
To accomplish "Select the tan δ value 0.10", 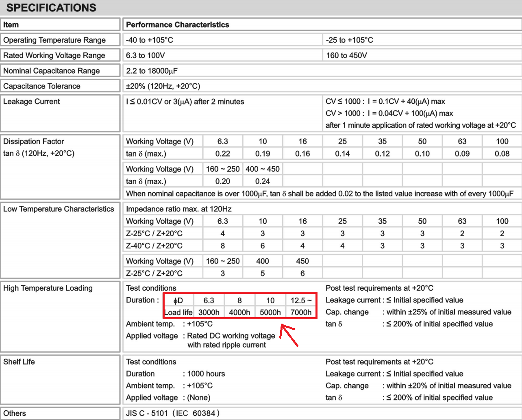I will [x=422, y=154].
